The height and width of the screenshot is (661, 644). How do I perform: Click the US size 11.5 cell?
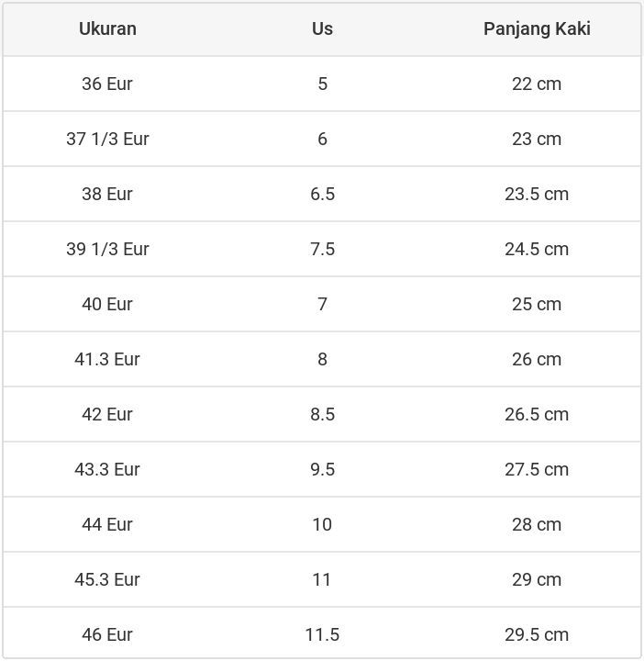click(x=322, y=634)
